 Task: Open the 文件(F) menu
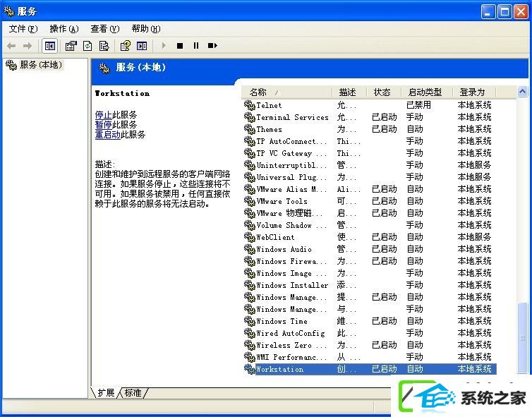[23, 29]
